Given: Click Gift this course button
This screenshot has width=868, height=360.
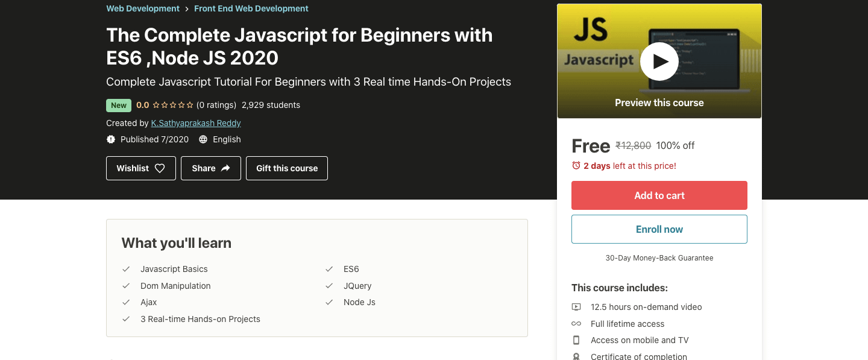Looking at the screenshot, I should [x=287, y=168].
